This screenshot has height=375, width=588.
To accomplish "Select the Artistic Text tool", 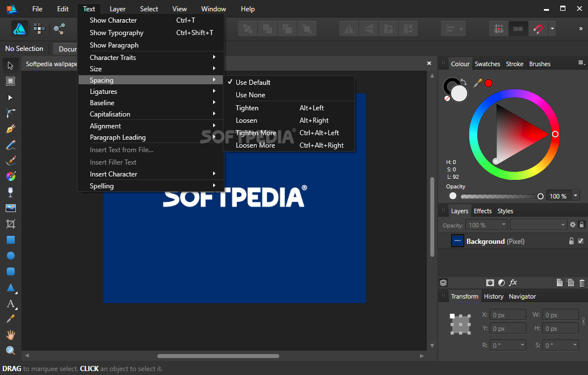I will pos(11,304).
